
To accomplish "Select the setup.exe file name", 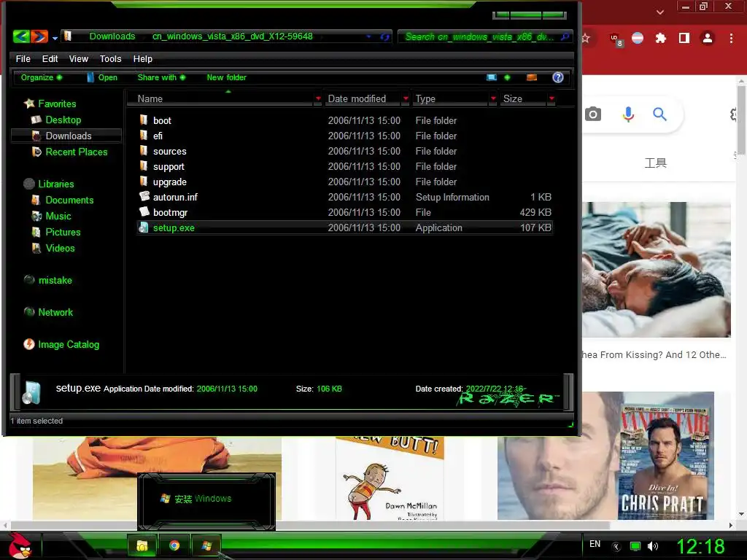I will pos(174,227).
